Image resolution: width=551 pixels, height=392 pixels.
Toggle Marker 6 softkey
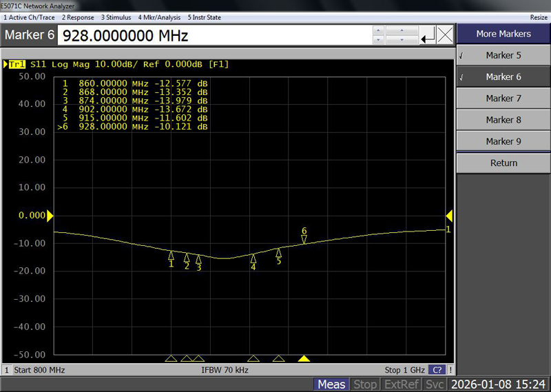(x=503, y=76)
